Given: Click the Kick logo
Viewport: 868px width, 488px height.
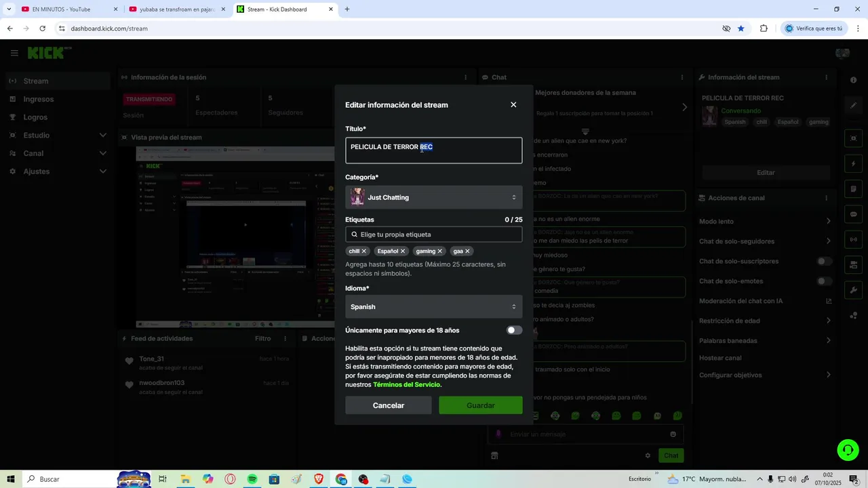Looking at the screenshot, I should coord(47,53).
